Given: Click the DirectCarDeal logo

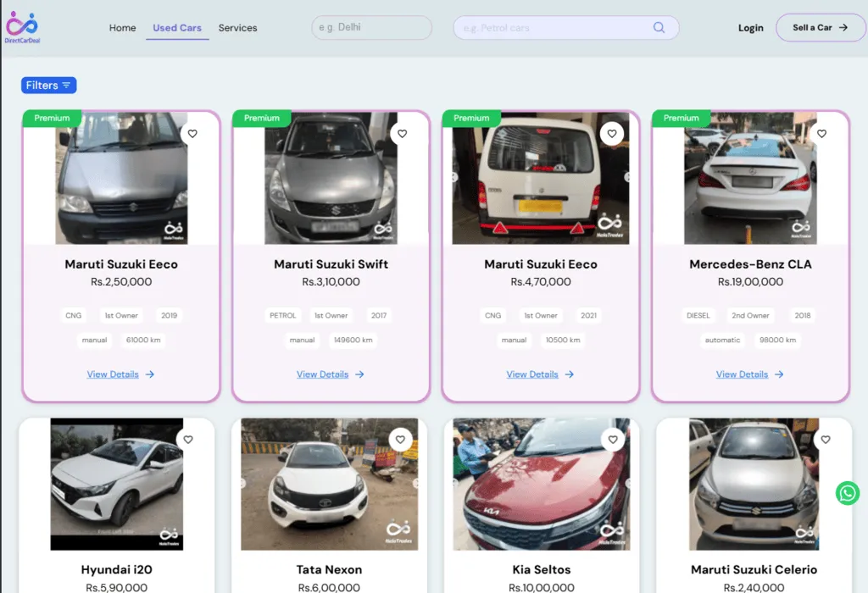Looking at the screenshot, I should 22,27.
